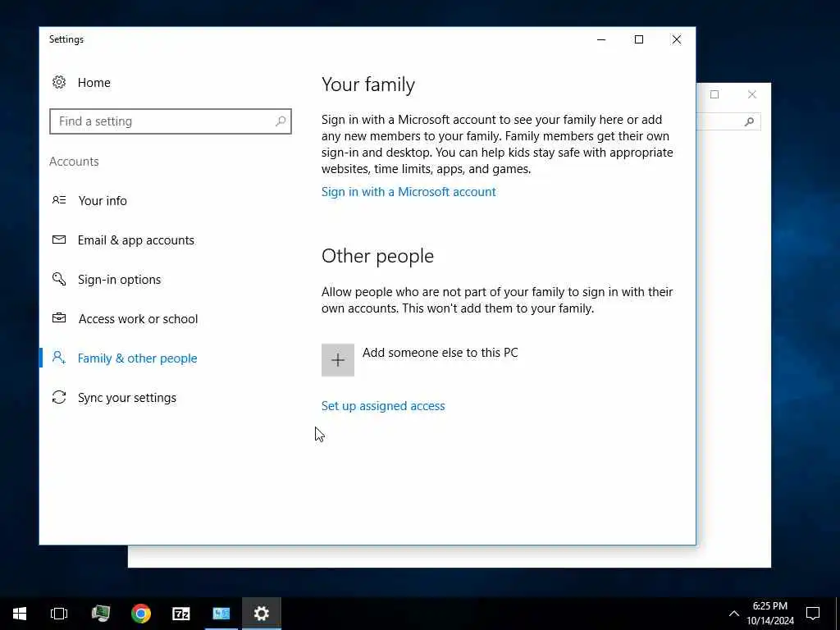Click the Your family heading
The image size is (840, 630).
pyautogui.click(x=368, y=84)
